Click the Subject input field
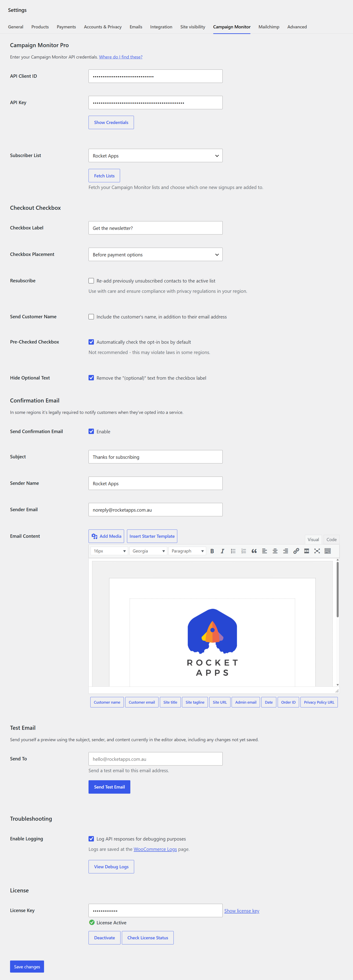Screen dimensions: 353x980 click(155, 457)
